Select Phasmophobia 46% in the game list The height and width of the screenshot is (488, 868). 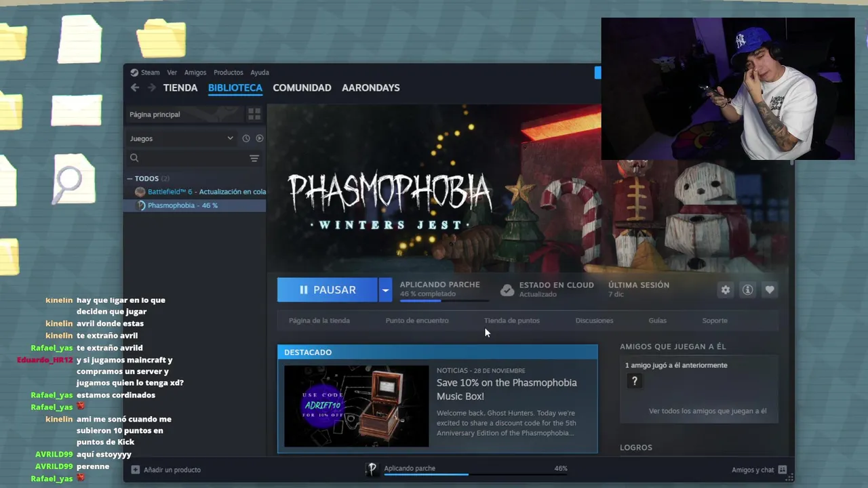pyautogui.click(x=195, y=205)
